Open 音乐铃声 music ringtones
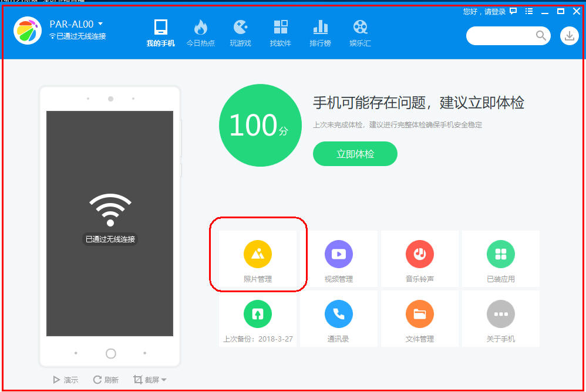The height and width of the screenshot is (392, 586). (420, 259)
